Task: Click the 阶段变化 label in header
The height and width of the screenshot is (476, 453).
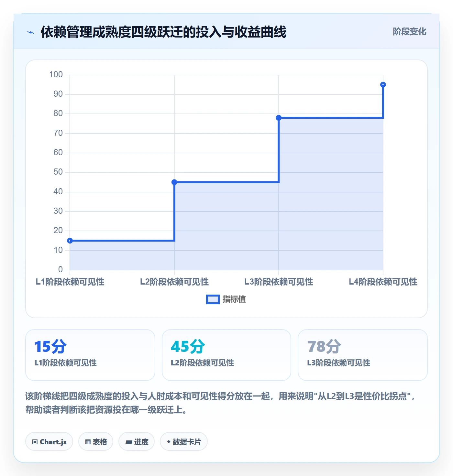Action: 409,32
